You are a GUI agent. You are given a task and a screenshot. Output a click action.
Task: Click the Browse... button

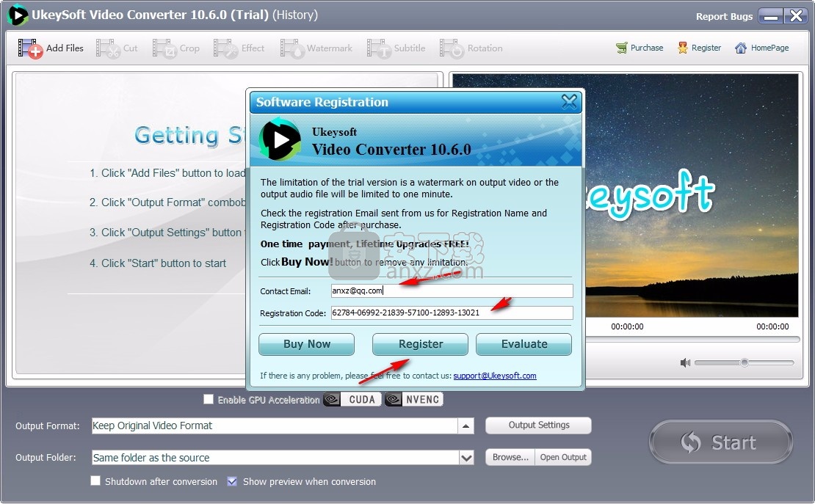coord(510,457)
